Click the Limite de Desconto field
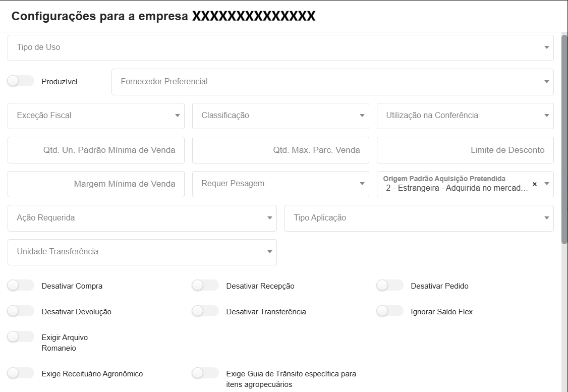Image resolution: width=568 pixels, height=392 pixels. pyautogui.click(x=465, y=150)
